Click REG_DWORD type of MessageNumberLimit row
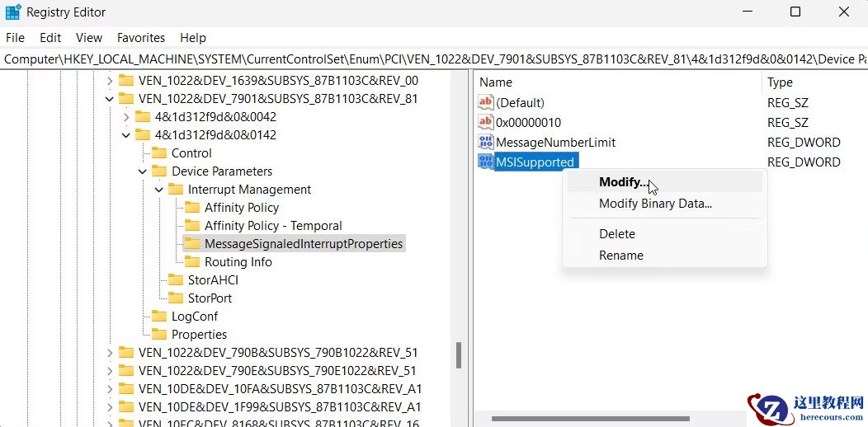This screenshot has height=427, width=868. point(804,142)
